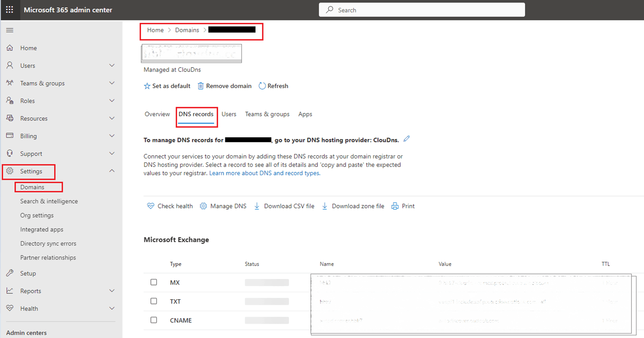
Task: Open the app launcher waffle icon
Action: coord(9,10)
